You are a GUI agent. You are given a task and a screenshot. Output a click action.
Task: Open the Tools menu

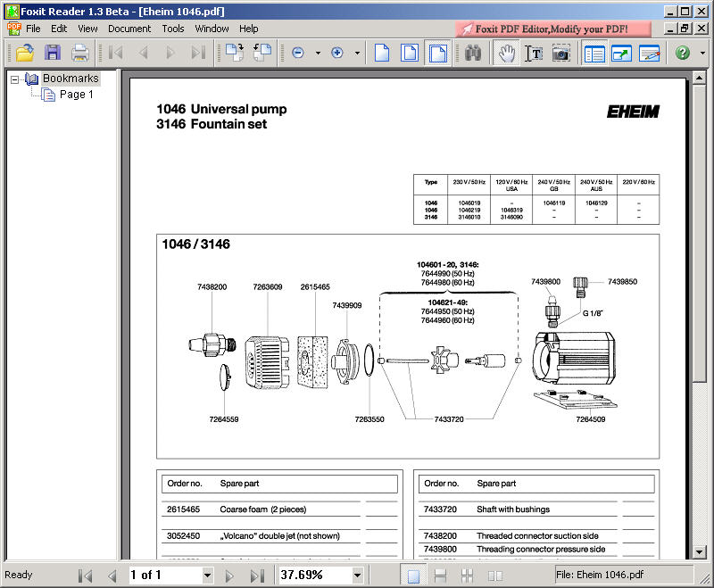coord(173,29)
